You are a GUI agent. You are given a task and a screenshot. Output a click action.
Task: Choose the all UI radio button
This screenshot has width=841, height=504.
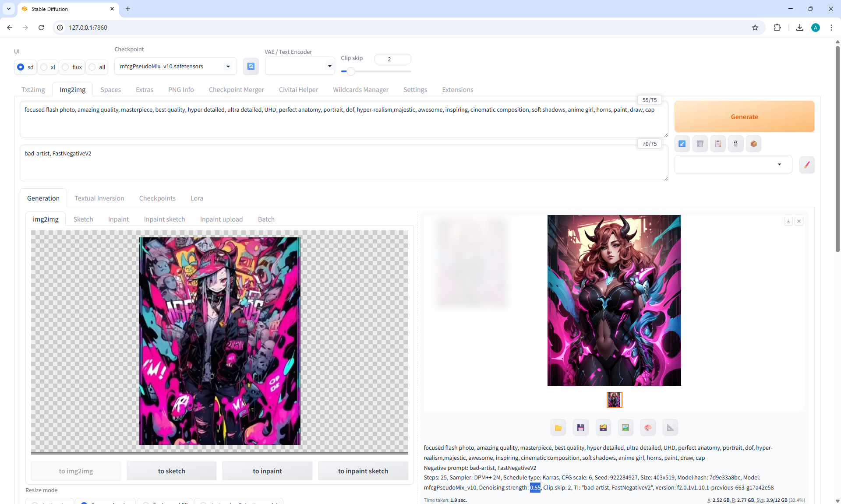pyautogui.click(x=92, y=67)
